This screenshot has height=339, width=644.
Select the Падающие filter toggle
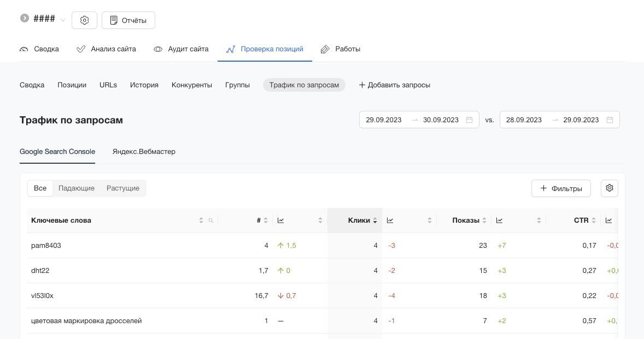(77, 188)
